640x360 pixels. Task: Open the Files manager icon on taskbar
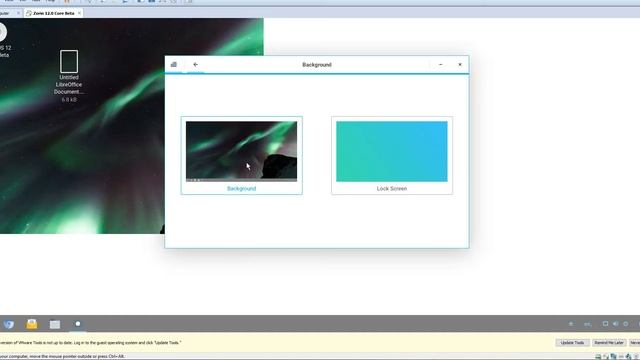coord(55,324)
